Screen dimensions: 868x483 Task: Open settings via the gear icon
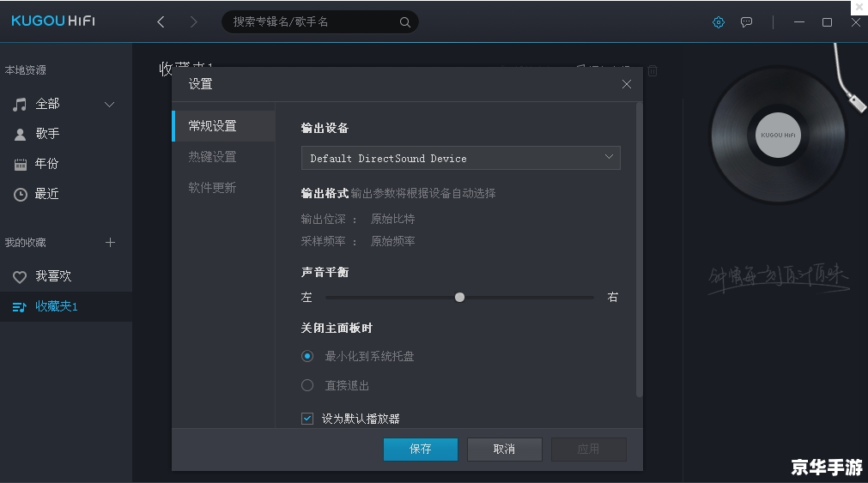[x=718, y=22]
